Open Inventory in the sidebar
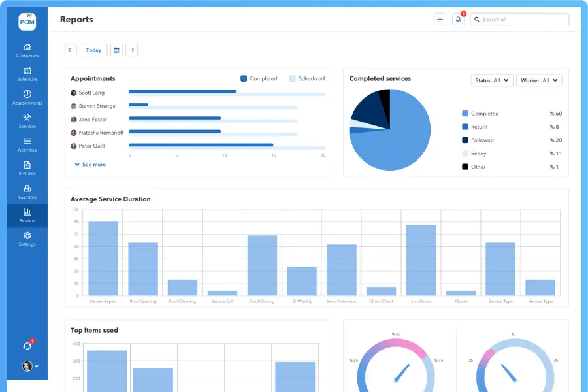The image size is (588, 392). [x=27, y=193]
